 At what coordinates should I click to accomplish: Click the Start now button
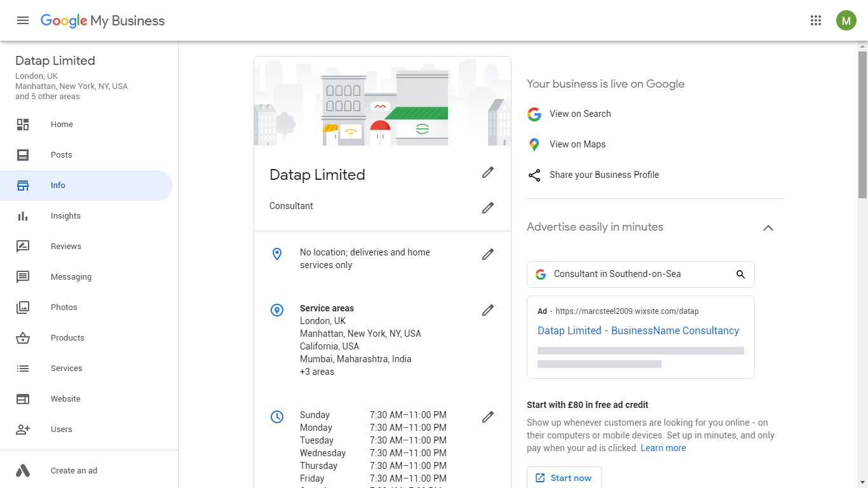click(564, 478)
